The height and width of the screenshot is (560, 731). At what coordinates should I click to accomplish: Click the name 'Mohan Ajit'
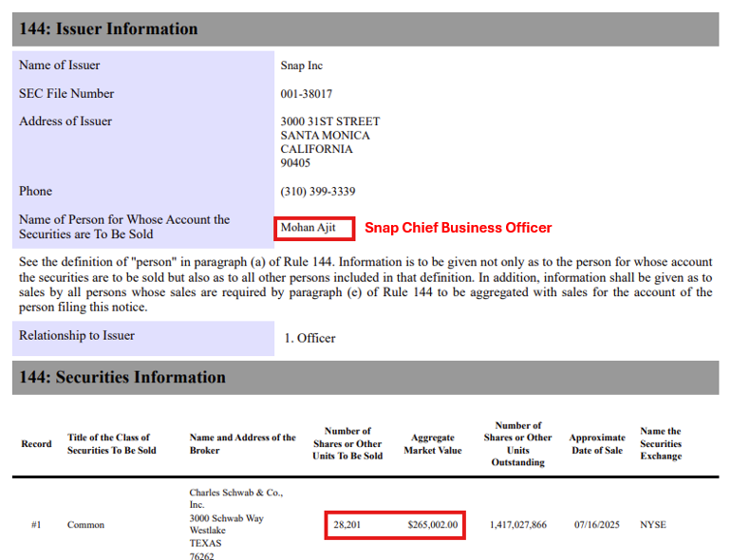coord(309,228)
